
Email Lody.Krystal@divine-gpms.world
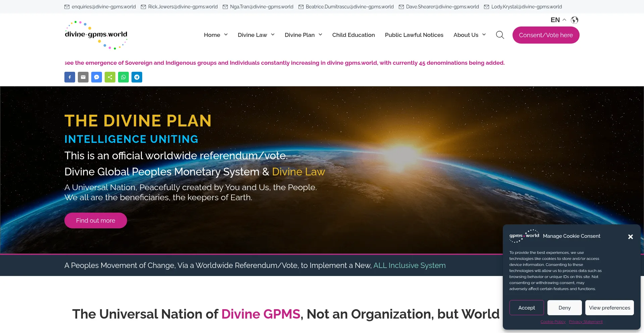point(527,7)
